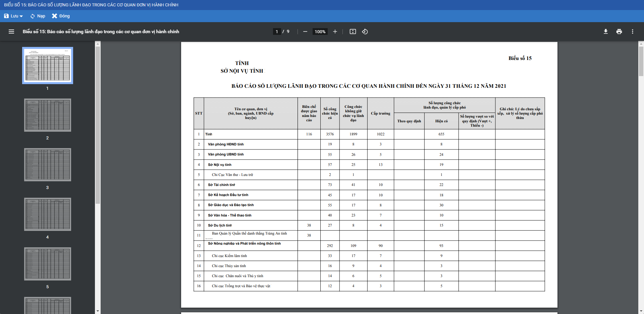This screenshot has height=314, width=644.
Task: Open the Lưu save dropdown
Action: [13, 16]
